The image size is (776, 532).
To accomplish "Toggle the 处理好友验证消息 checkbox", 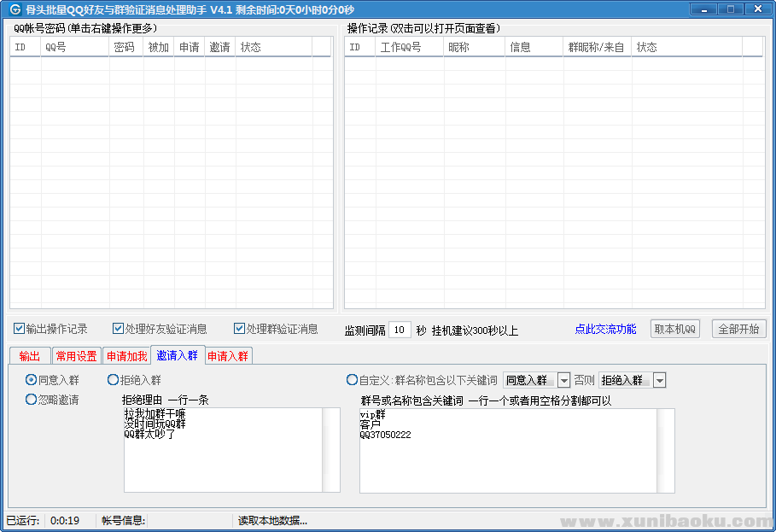I will (x=119, y=329).
